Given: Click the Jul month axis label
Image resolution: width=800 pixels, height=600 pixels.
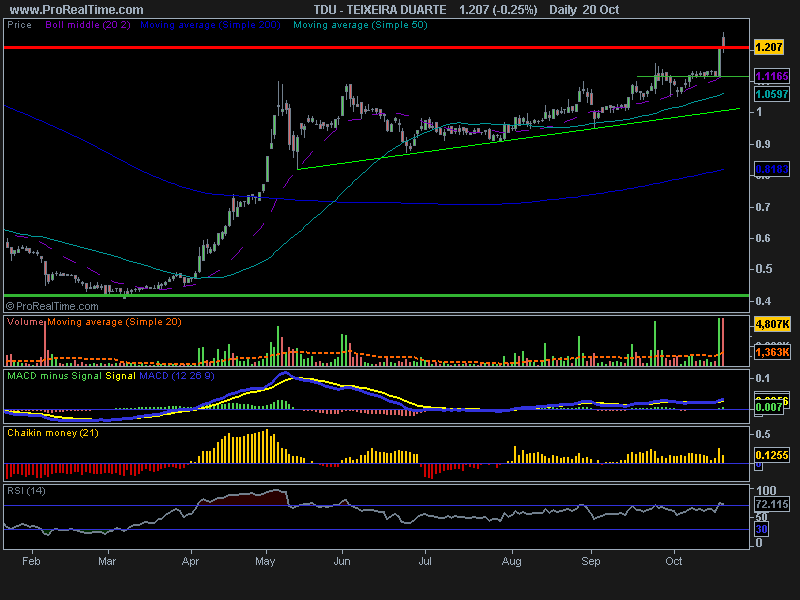Looking at the screenshot, I should (425, 561).
